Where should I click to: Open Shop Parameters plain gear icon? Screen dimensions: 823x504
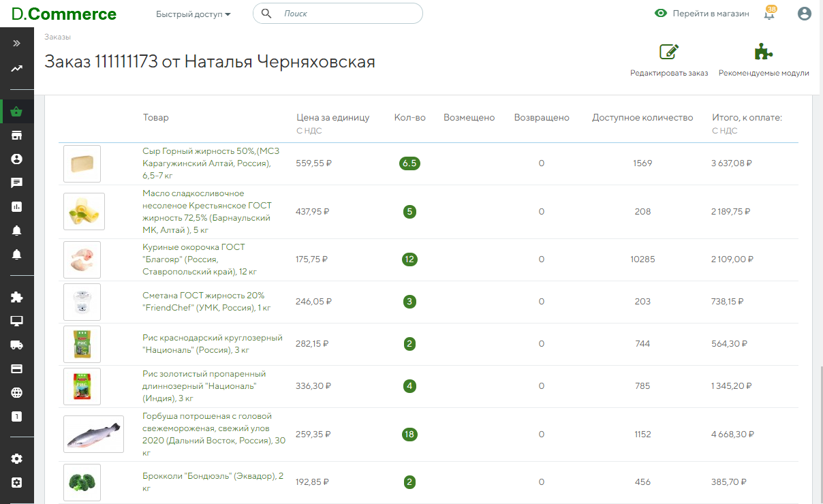pos(17,458)
